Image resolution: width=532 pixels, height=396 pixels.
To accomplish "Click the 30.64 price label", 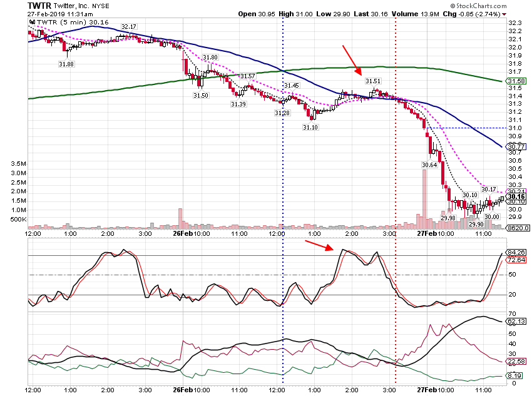I will tap(429, 165).
